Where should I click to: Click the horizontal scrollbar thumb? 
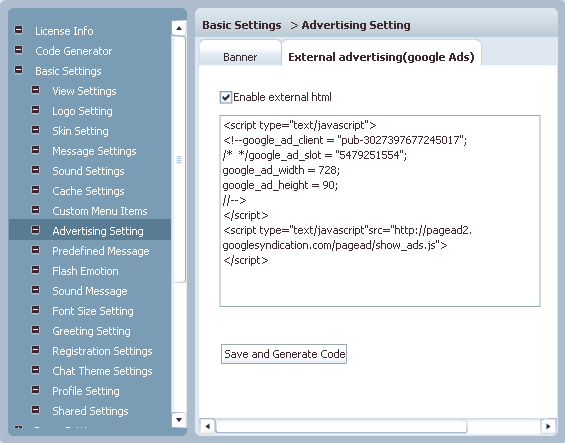tap(341, 426)
